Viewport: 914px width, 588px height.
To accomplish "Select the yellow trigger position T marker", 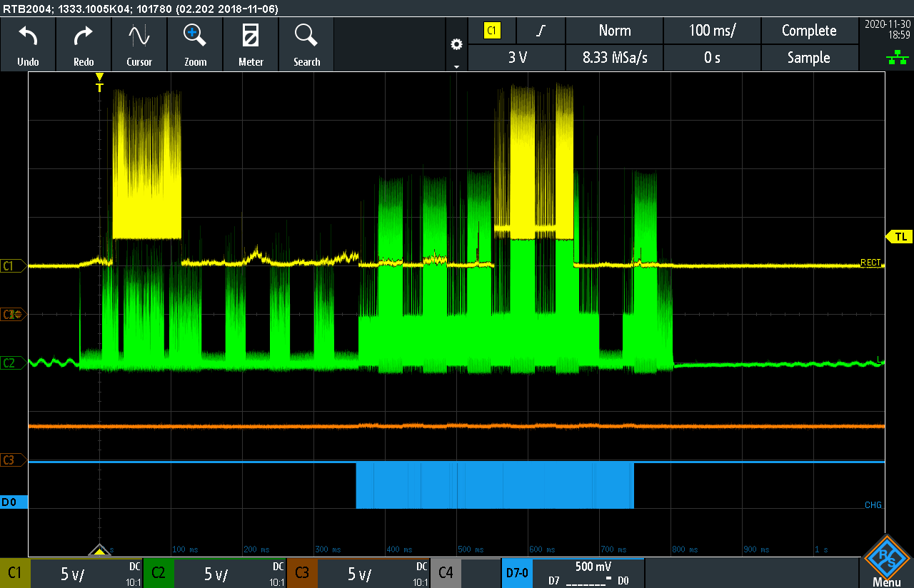I will [99, 83].
